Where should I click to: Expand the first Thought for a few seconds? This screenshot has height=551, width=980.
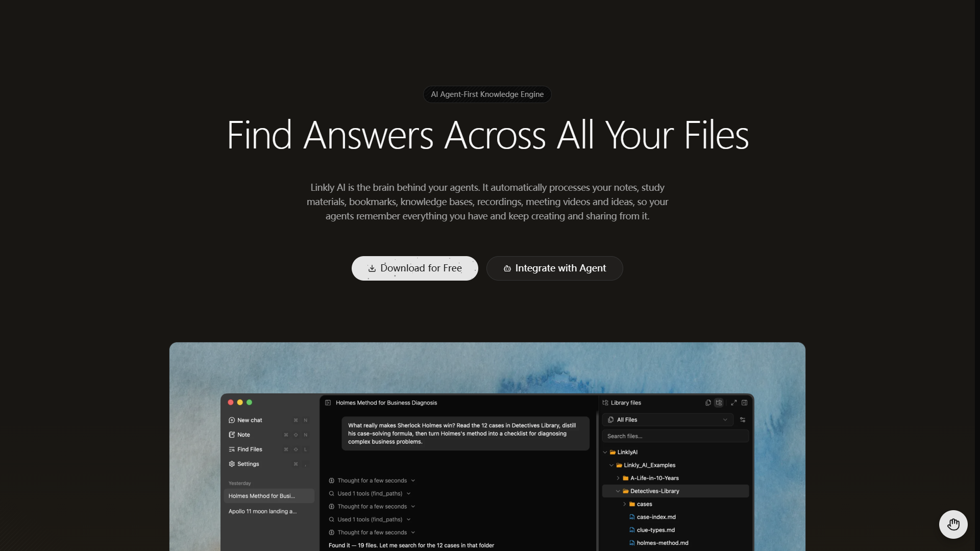[372, 481]
